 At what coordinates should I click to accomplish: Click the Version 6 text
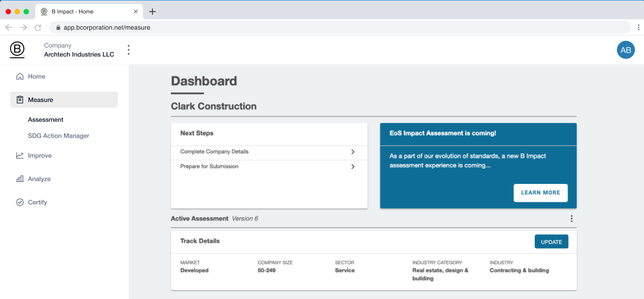[x=245, y=219]
